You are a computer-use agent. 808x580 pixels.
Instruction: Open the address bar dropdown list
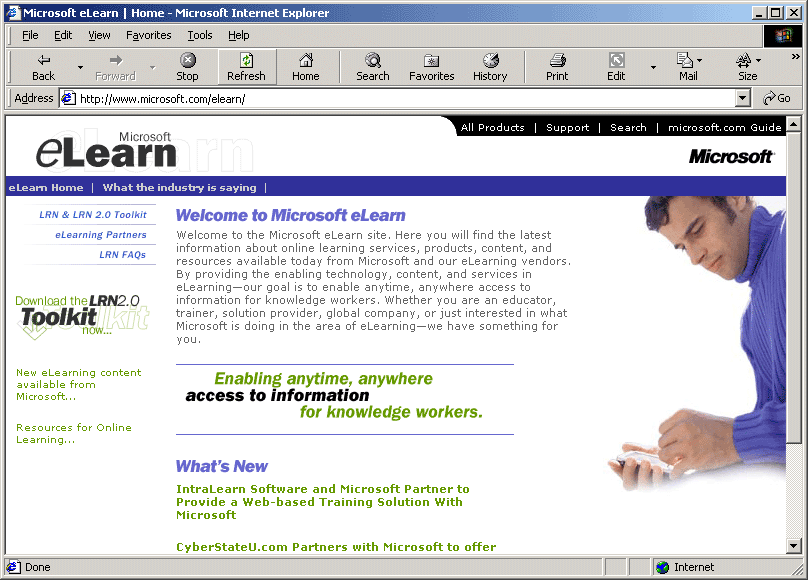click(x=743, y=98)
